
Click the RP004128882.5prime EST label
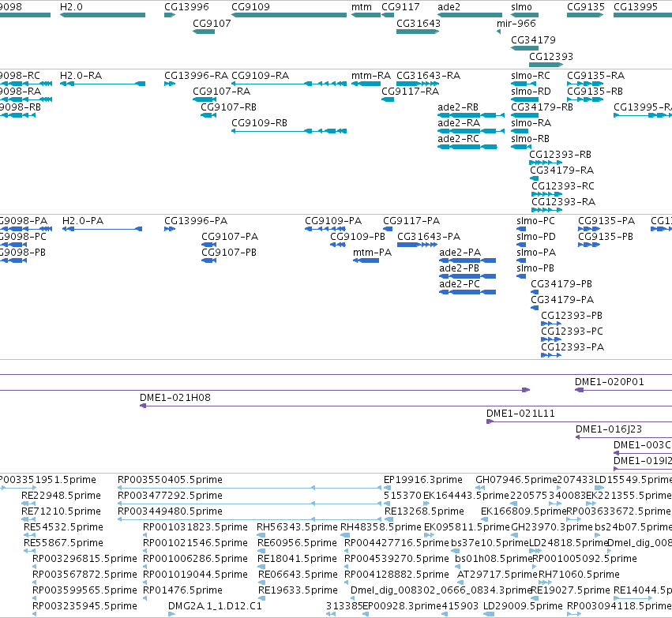coord(397,575)
